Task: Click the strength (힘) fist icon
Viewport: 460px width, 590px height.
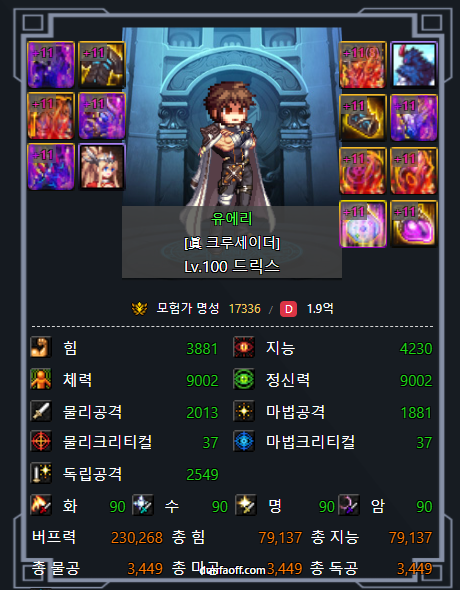Action: point(41,347)
